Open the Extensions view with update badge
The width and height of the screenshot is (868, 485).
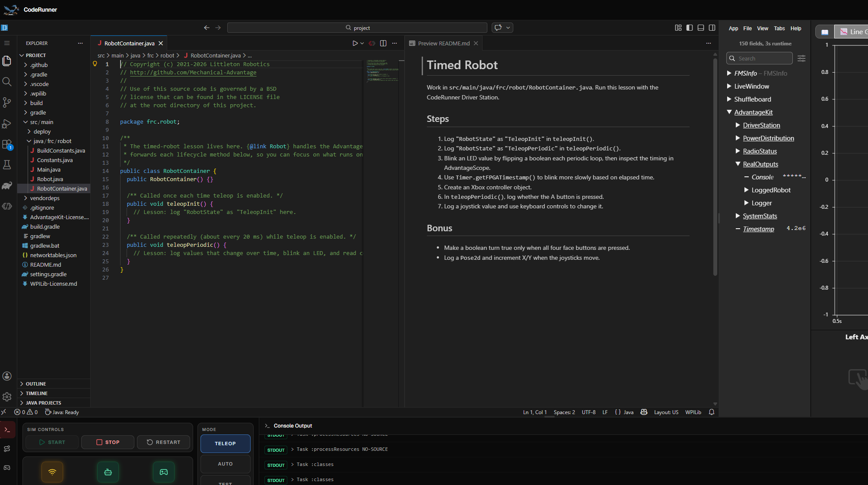pos(7,144)
